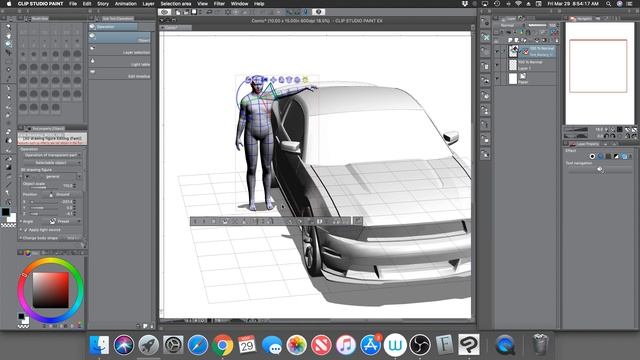Image resolution: width=640 pixels, height=360 pixels.
Task: Select the Paper layer row
Action: (x=525, y=79)
